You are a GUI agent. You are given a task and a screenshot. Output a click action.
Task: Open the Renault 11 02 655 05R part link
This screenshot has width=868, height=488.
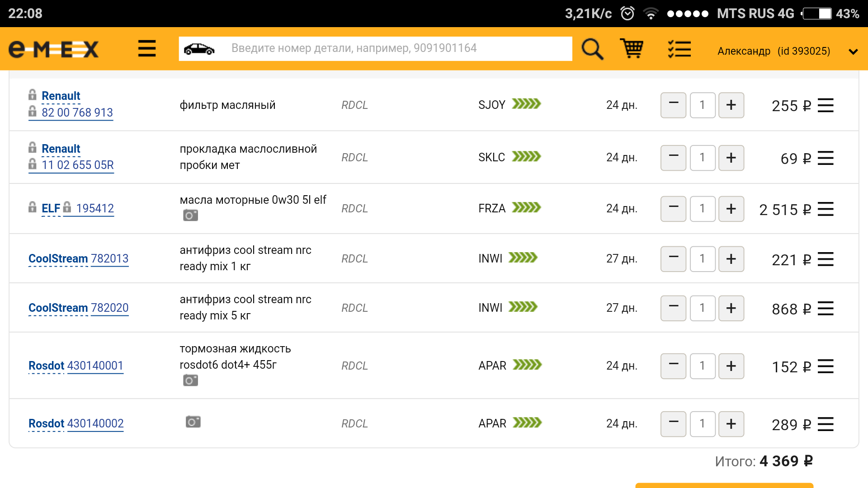coord(78,165)
